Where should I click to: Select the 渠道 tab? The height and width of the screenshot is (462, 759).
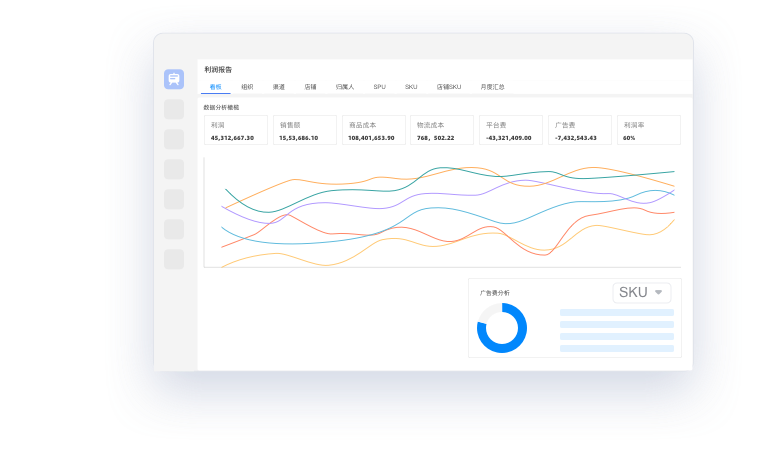[x=279, y=87]
